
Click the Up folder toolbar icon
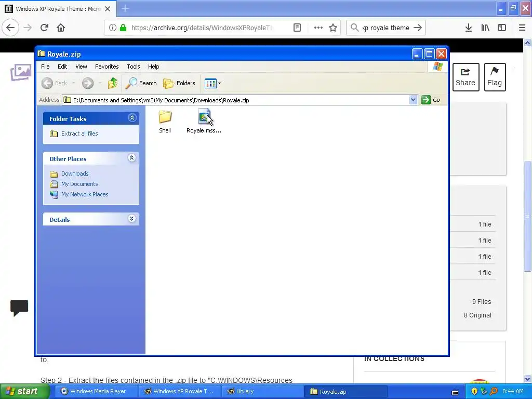click(x=112, y=83)
